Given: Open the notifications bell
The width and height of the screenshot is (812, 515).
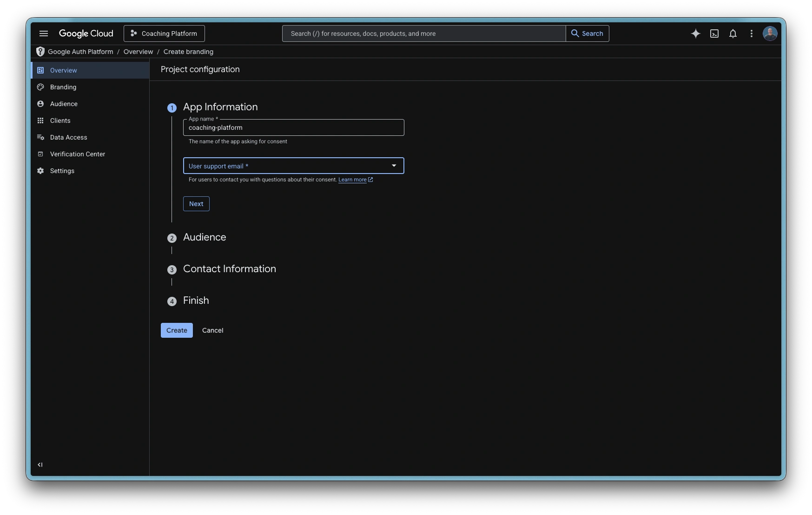Looking at the screenshot, I should [x=733, y=33].
